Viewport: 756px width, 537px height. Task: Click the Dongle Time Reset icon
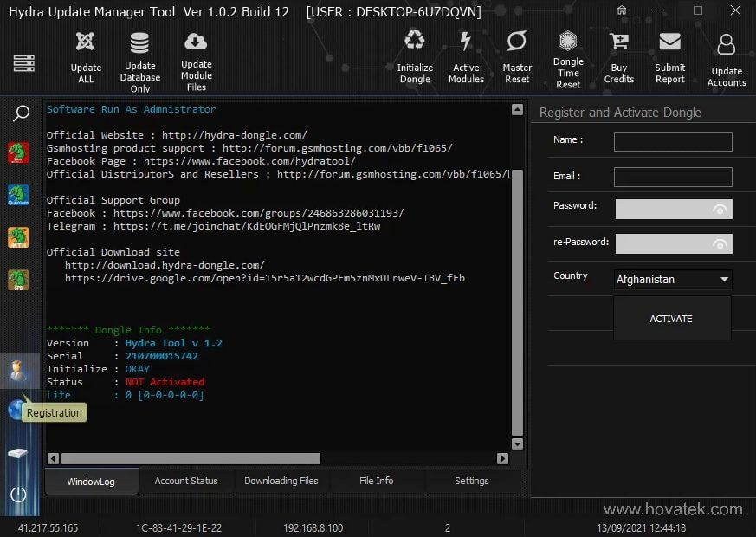(568, 56)
